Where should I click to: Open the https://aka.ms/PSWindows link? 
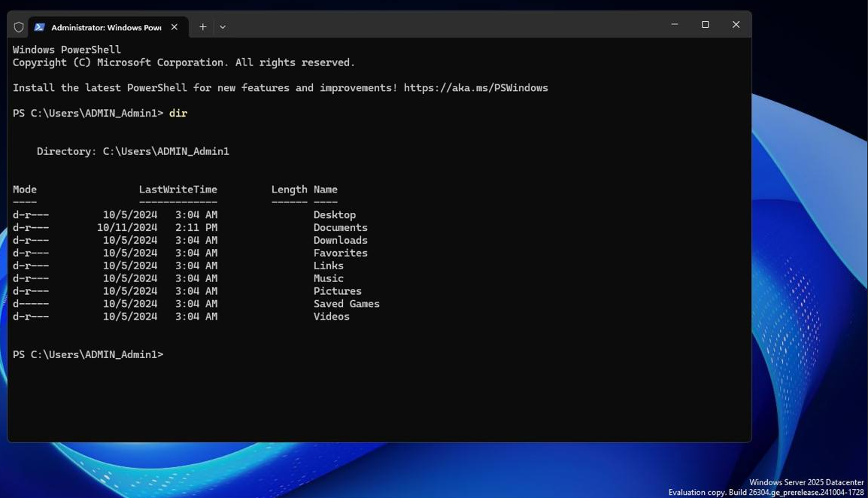click(475, 87)
